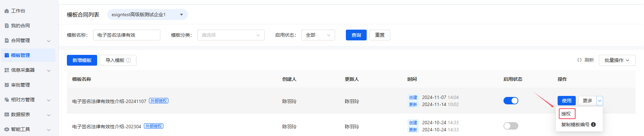Click the created time 2024-11-07 14:04

pyautogui.click(x=440, y=97)
